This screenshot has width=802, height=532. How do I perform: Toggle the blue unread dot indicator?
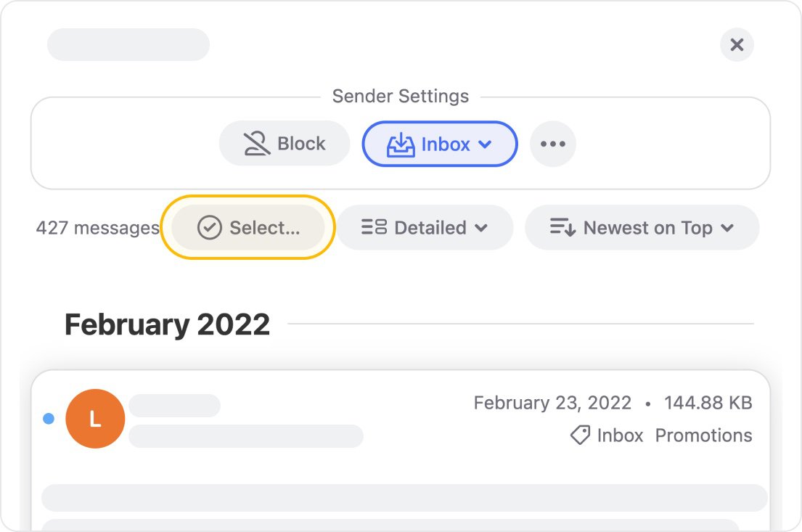click(x=49, y=419)
